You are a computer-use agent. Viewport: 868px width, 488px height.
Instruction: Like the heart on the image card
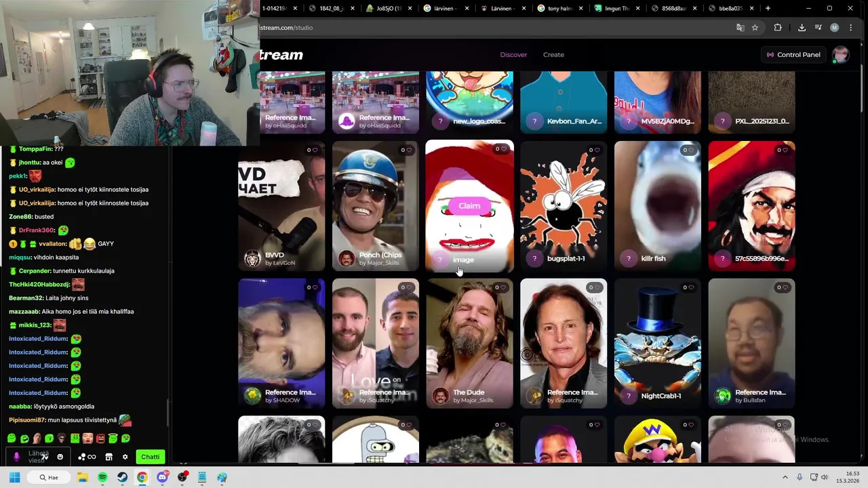tap(504, 148)
